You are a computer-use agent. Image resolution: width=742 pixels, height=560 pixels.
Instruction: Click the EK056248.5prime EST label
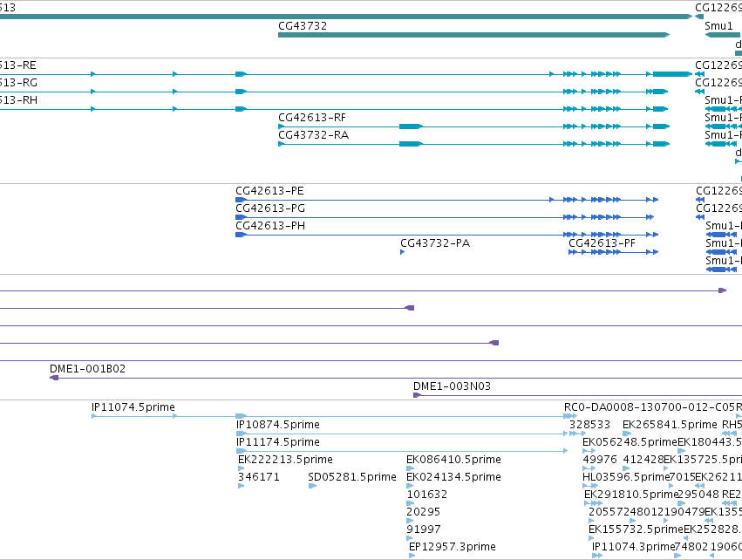pyautogui.click(x=630, y=442)
